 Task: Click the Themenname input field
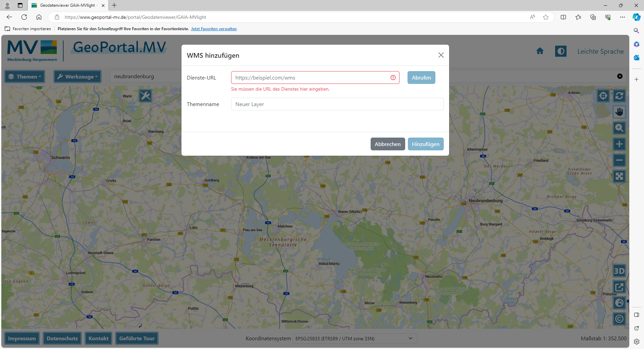click(x=337, y=104)
